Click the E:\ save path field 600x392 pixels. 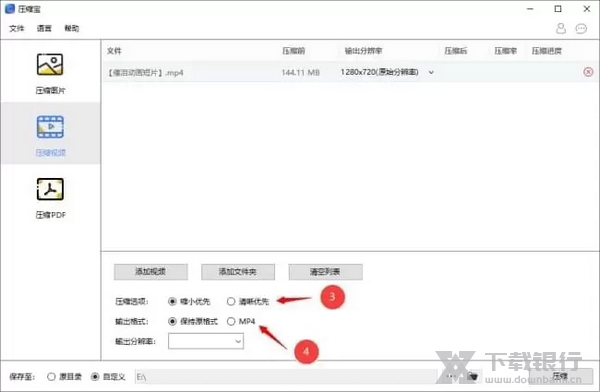coord(285,377)
